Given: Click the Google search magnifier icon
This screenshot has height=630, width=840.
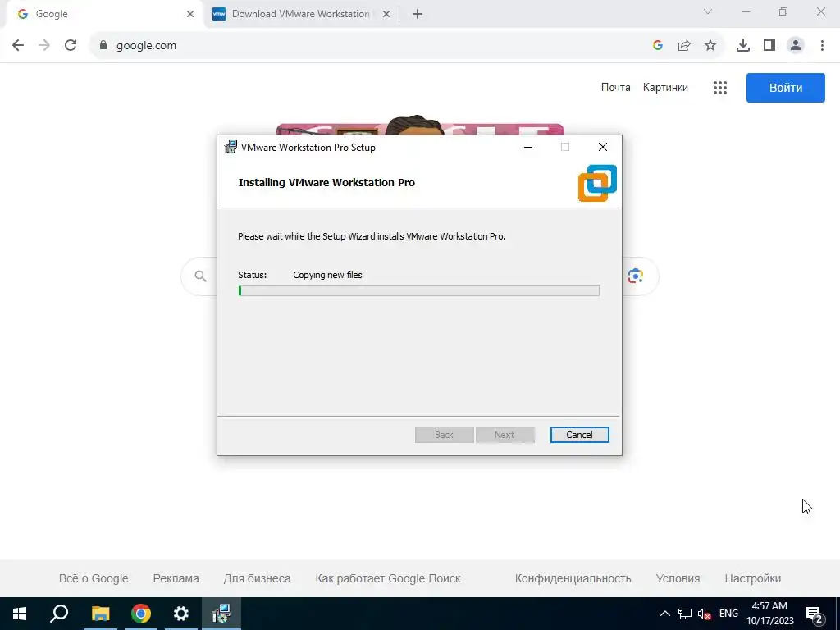Looking at the screenshot, I should click(x=200, y=276).
